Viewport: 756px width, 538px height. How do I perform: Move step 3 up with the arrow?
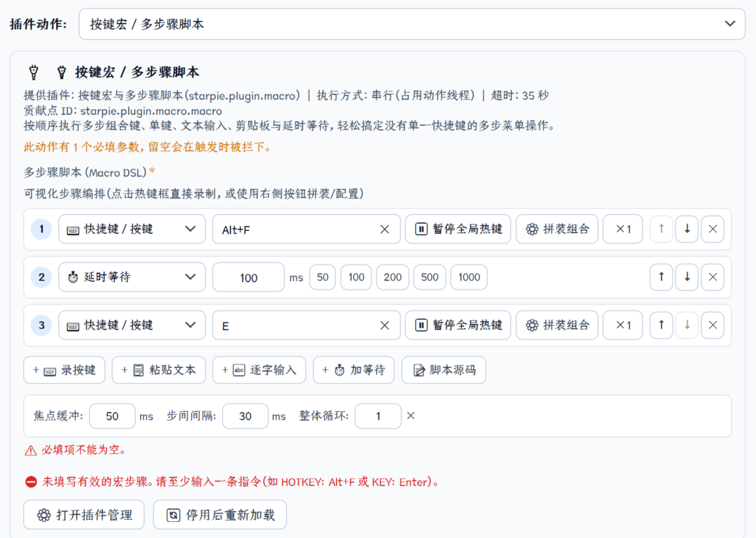click(661, 325)
